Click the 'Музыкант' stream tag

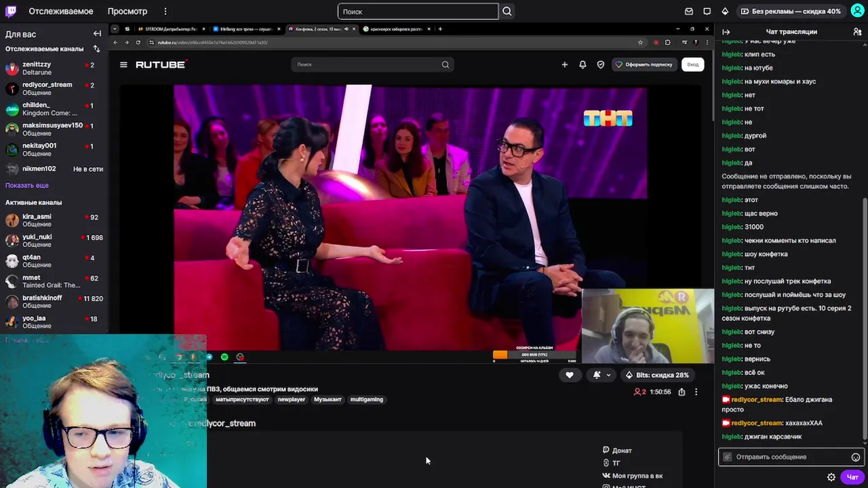click(328, 399)
